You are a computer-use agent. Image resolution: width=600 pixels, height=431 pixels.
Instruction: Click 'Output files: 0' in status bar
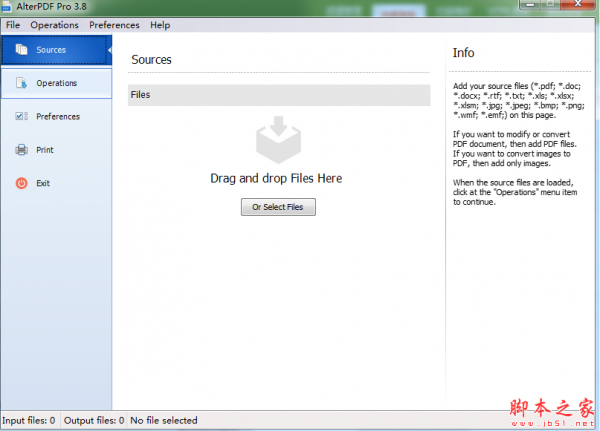(94, 420)
